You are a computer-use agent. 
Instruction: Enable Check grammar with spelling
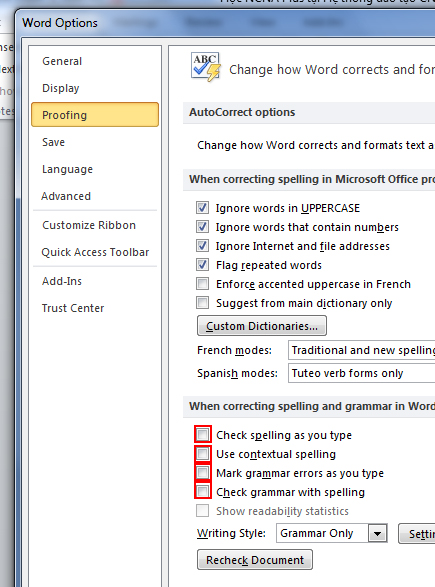click(203, 492)
